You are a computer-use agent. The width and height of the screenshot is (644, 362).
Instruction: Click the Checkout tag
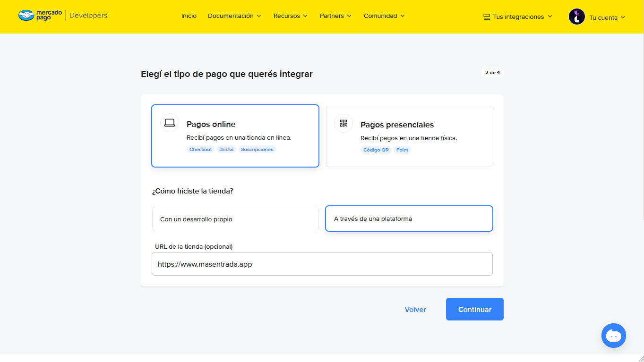pyautogui.click(x=201, y=149)
